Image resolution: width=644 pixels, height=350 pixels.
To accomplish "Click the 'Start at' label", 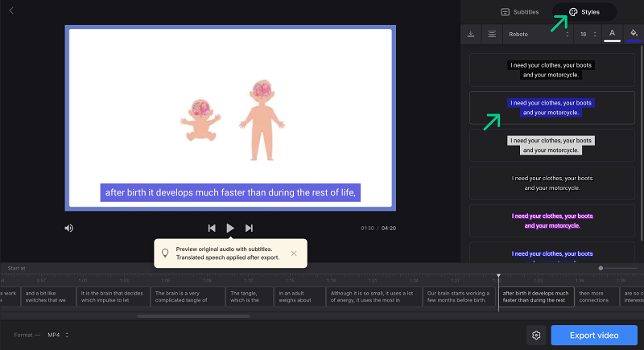I will (16, 269).
